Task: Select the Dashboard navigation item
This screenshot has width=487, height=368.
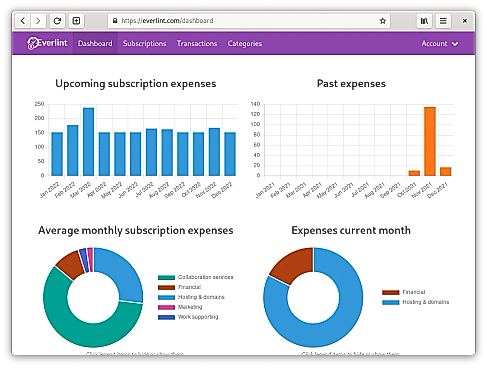Action: (x=95, y=43)
